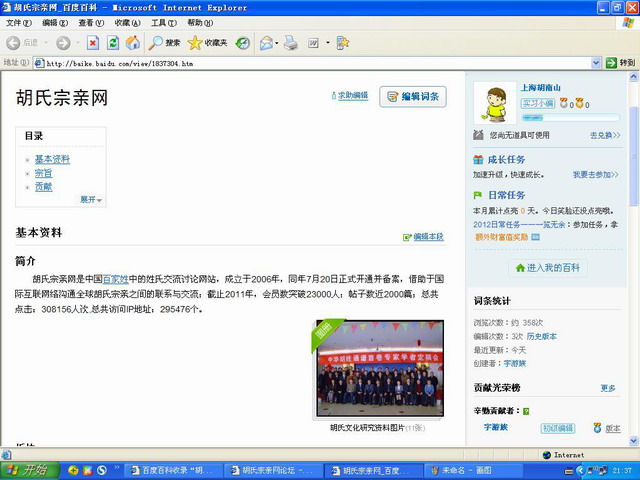Open dropdown arrow next to Edit icon
The width and height of the screenshot is (640, 480).
pyautogui.click(x=328, y=43)
